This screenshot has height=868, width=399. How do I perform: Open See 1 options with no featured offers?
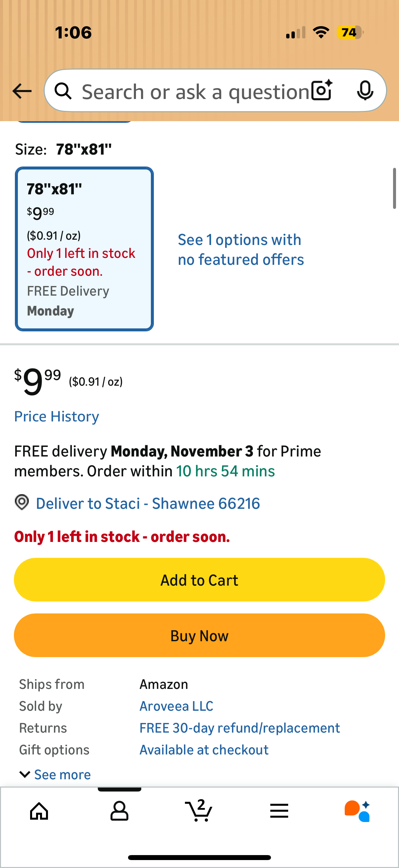(x=241, y=250)
